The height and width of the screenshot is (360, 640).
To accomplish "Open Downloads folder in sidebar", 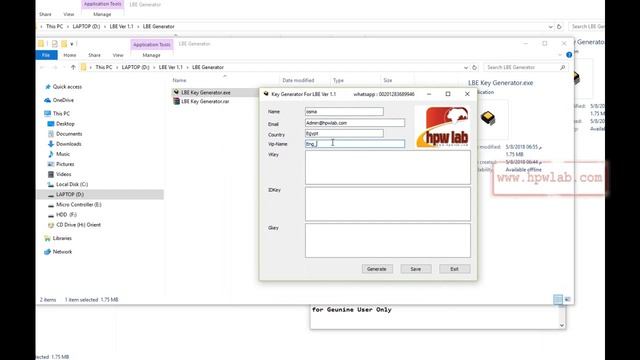I will (69, 144).
